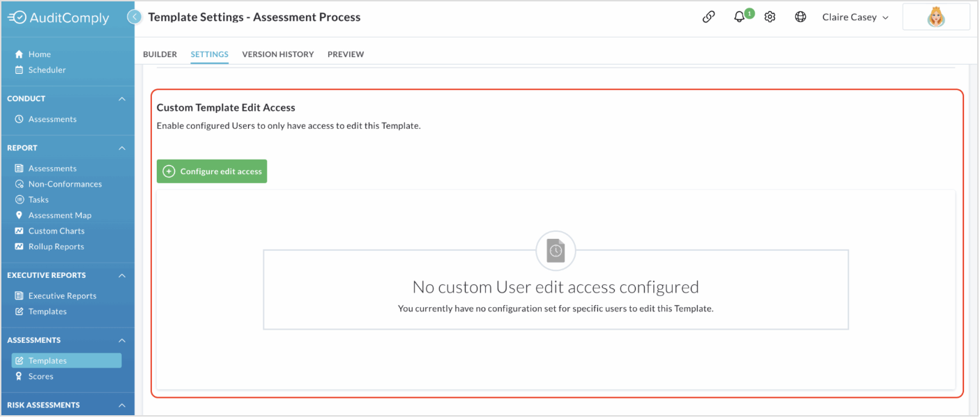The width and height of the screenshot is (980, 418).
Task: Switch to the BUILDER tab
Action: tap(160, 54)
